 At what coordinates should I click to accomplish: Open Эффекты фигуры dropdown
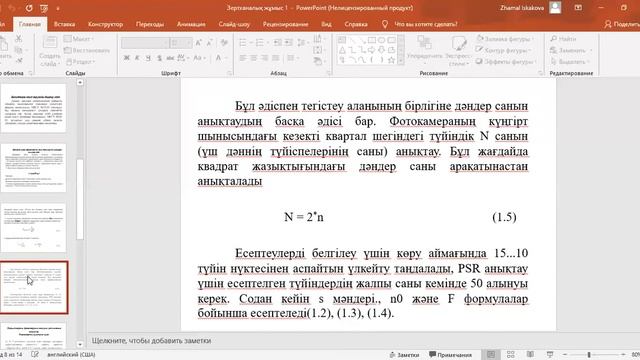point(506,62)
